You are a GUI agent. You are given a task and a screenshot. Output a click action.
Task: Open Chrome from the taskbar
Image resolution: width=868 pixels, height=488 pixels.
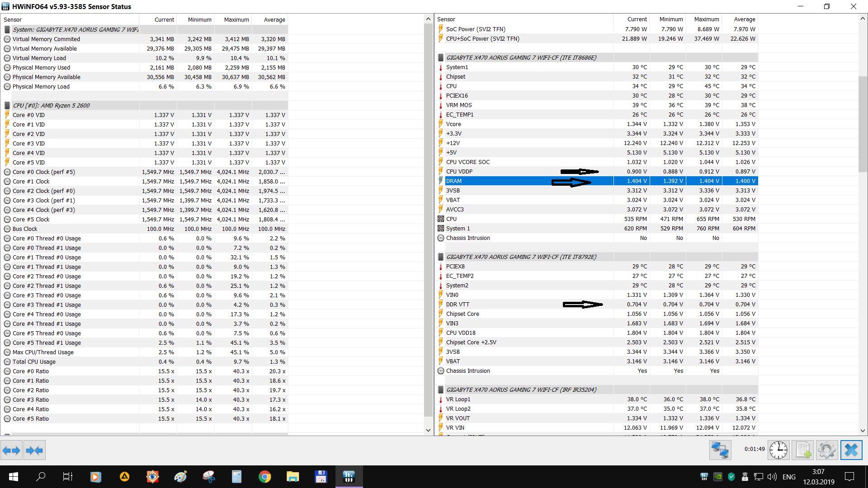[x=264, y=477]
